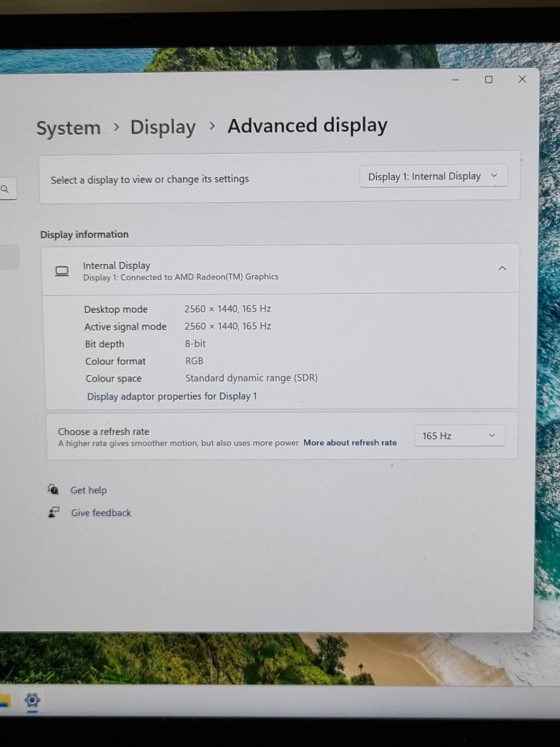Click the Display information heading

[85, 234]
